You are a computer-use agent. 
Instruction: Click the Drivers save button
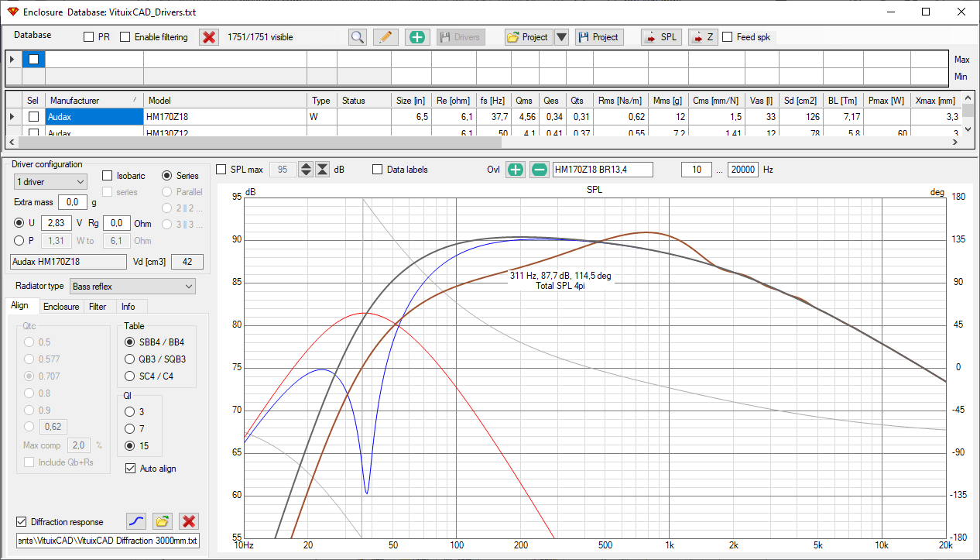pos(461,37)
